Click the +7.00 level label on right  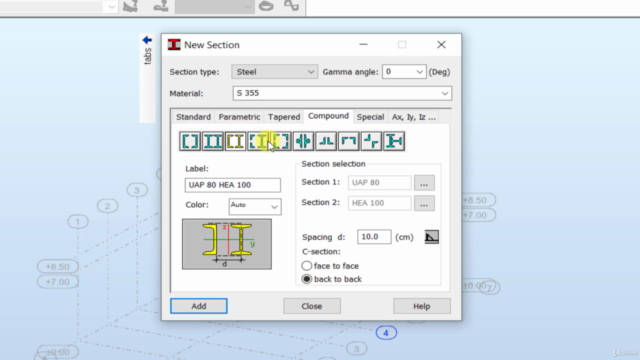click(478, 215)
